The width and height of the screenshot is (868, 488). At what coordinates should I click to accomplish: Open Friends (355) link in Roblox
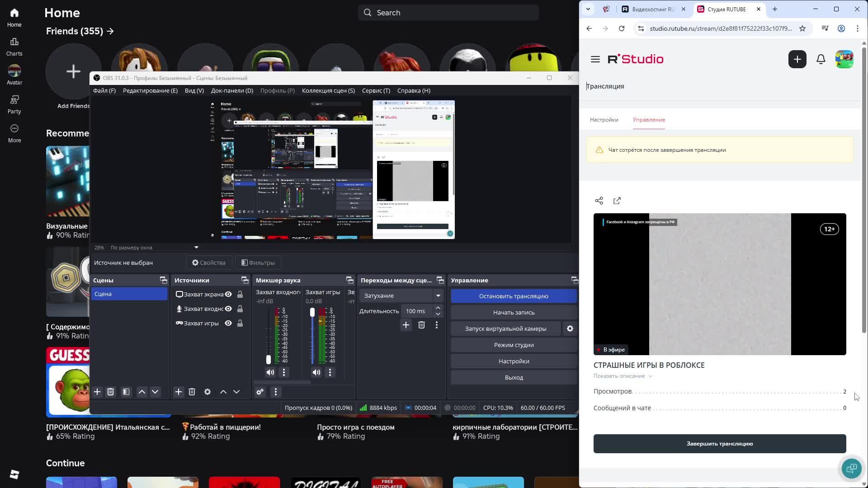tap(80, 31)
